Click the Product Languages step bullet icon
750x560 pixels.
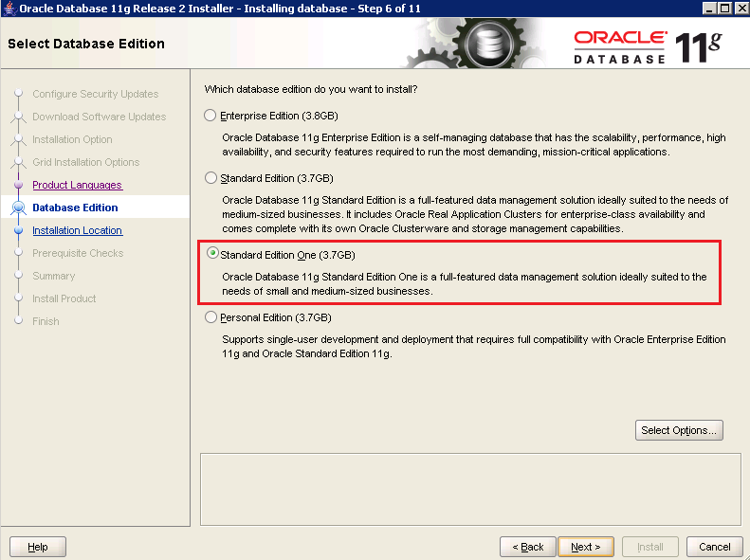19,185
